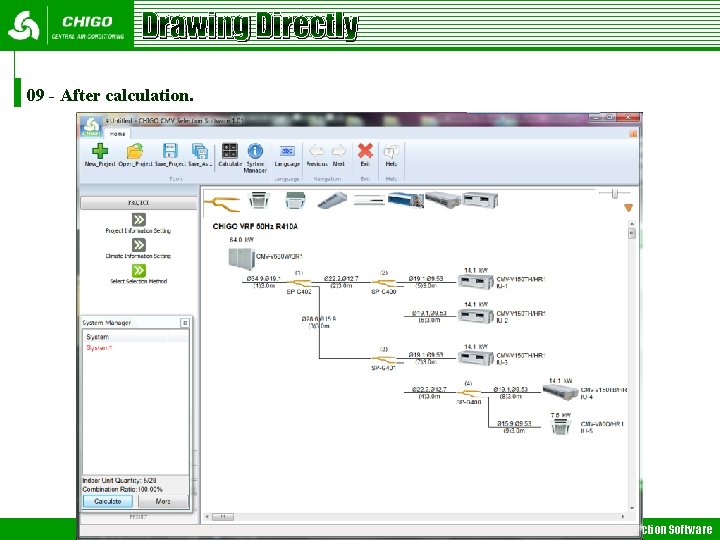
Task: Pick the slim grey duct unit palette icon
Action: click(443, 200)
